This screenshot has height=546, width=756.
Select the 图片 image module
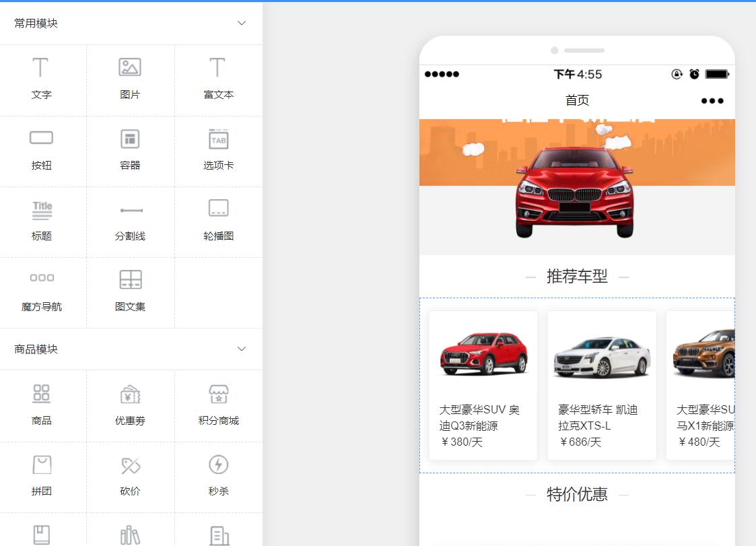point(130,79)
